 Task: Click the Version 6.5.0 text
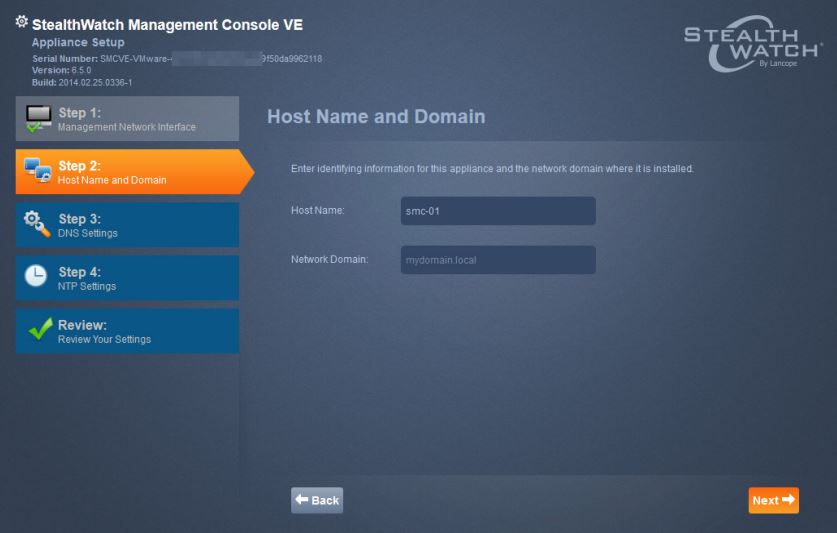(x=61, y=70)
